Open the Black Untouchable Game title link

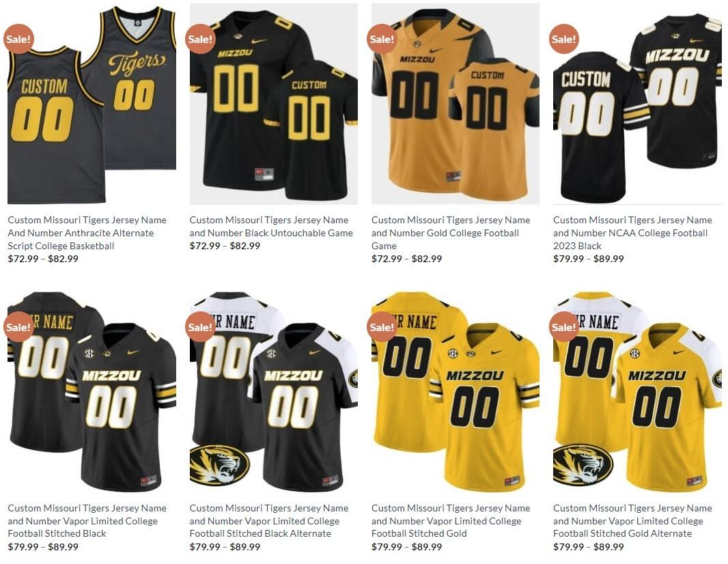(x=271, y=227)
